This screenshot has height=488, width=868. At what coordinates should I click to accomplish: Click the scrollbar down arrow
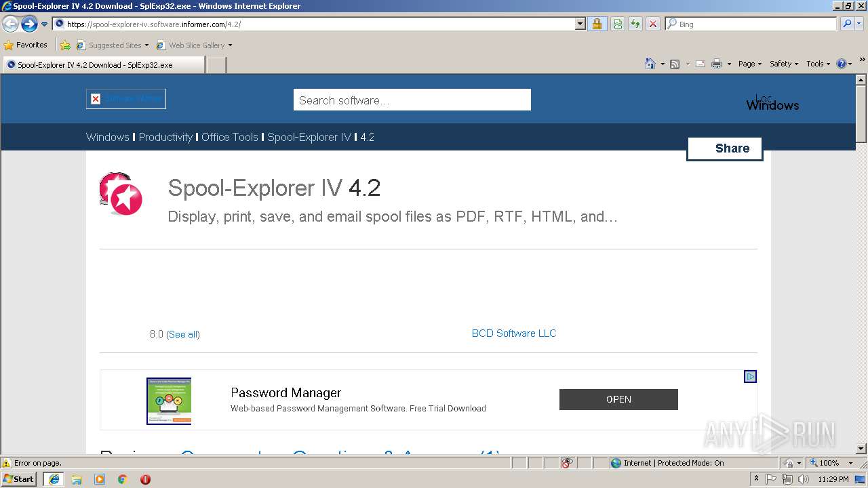pos(861,449)
